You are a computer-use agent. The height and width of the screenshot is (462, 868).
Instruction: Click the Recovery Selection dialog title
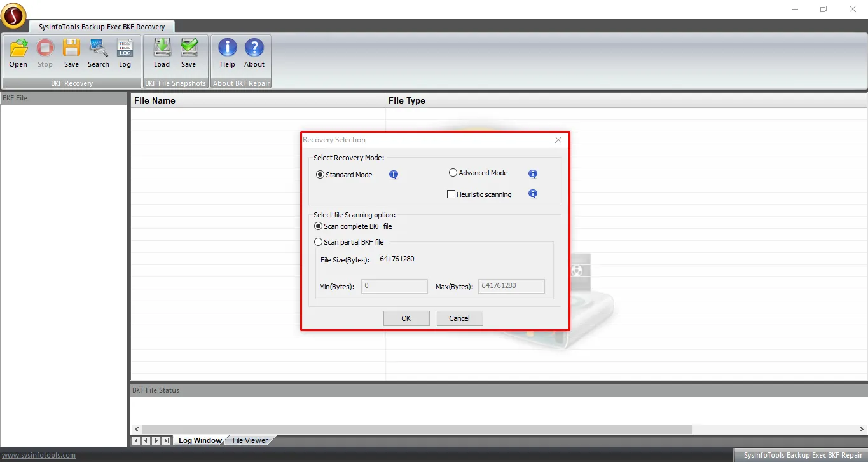(334, 140)
